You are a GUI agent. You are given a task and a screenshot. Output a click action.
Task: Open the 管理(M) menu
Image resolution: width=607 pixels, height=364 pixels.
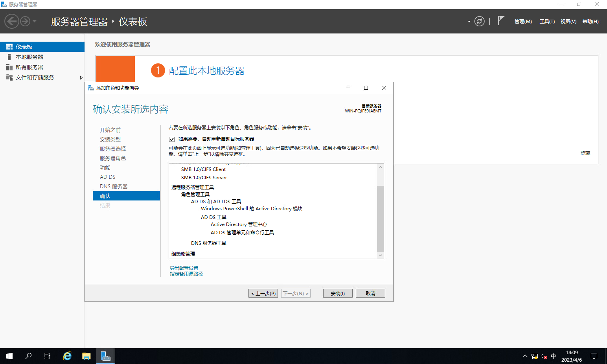(523, 22)
